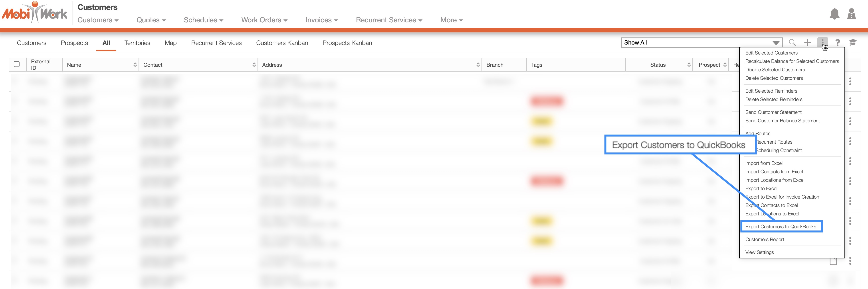Click the MobiWork logo
The width and height of the screenshot is (868, 289).
point(35,13)
